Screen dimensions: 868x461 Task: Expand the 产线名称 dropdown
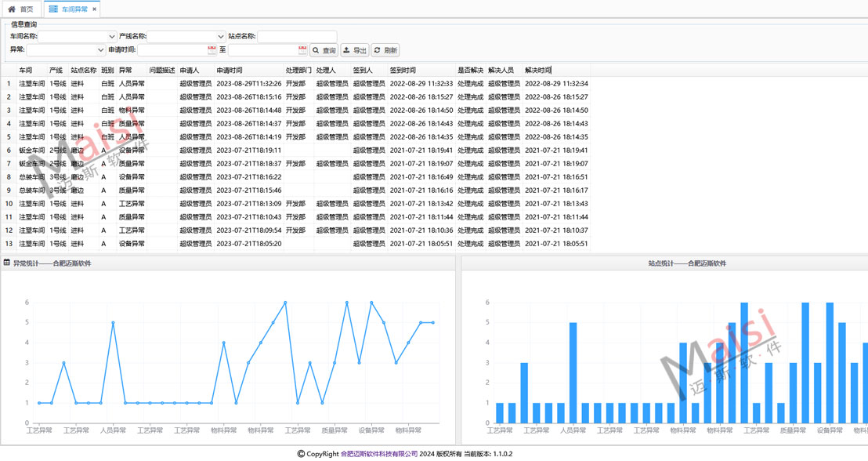[220, 37]
